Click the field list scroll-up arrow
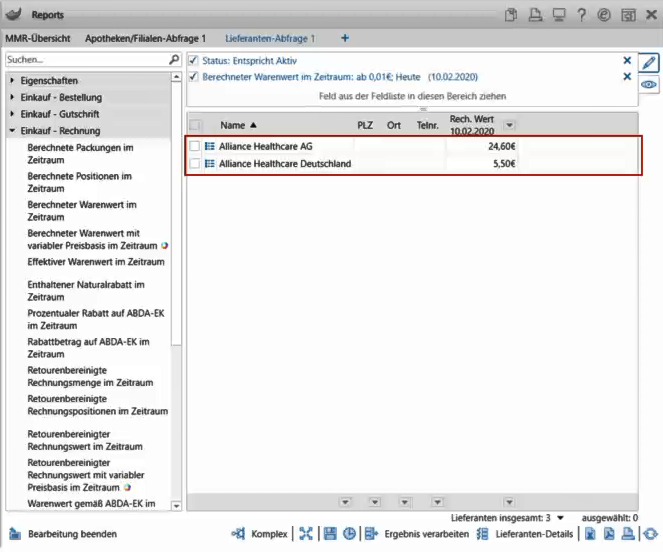Image resolution: width=663 pixels, height=552 pixels. pos(176,77)
